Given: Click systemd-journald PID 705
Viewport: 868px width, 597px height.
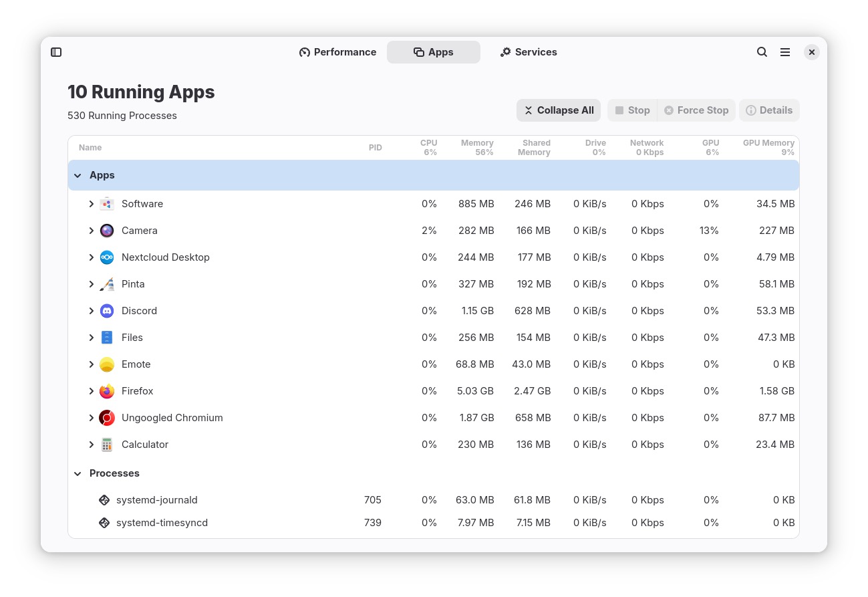Looking at the screenshot, I should point(373,500).
